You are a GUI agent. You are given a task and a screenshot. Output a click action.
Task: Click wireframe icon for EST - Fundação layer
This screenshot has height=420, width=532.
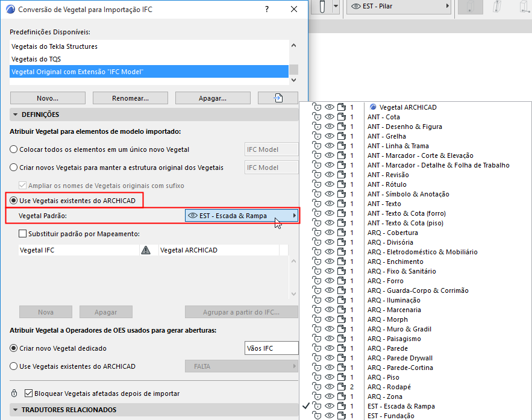(x=342, y=416)
